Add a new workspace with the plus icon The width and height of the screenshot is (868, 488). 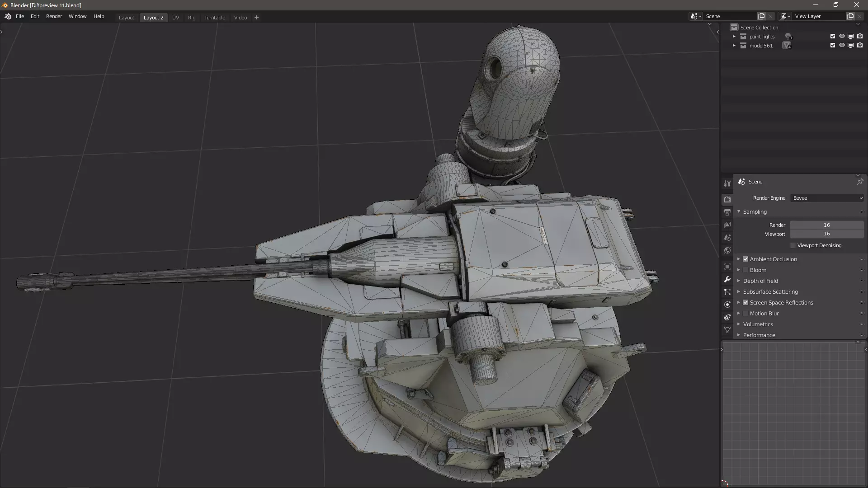tap(256, 18)
